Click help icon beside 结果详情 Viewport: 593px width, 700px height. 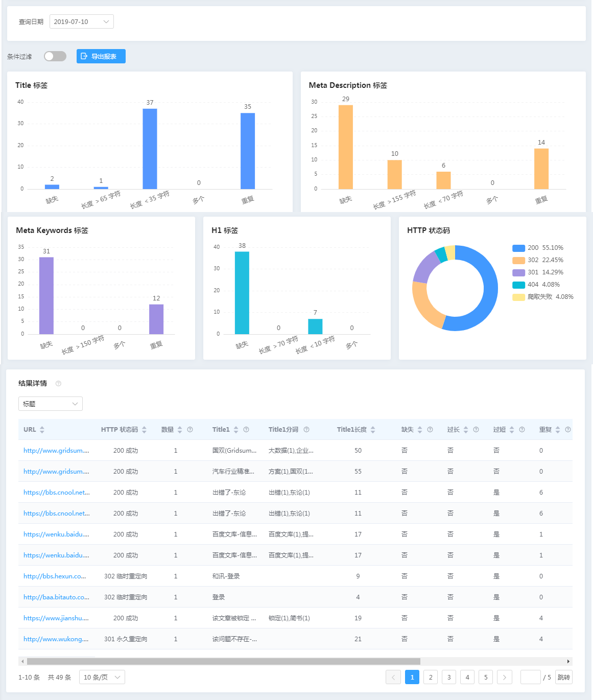pyautogui.click(x=58, y=383)
